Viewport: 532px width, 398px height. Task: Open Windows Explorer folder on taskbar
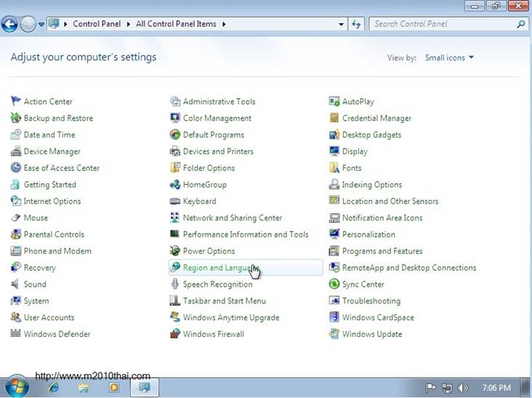tap(84, 388)
